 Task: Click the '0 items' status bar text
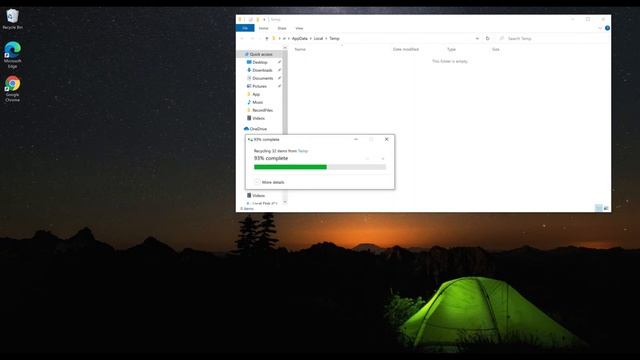247,209
